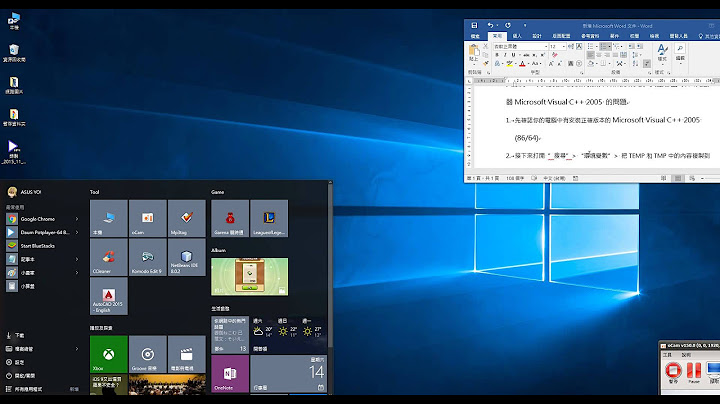The height and width of the screenshot is (404, 720).
Task: Apply the yellow text highlight color in Word
Action: [509, 63]
